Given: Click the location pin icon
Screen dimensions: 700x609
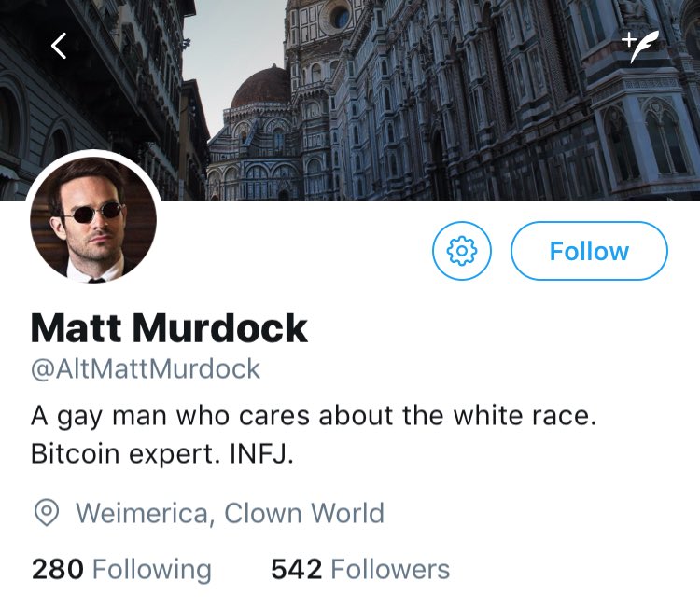Looking at the screenshot, I should click(x=47, y=513).
